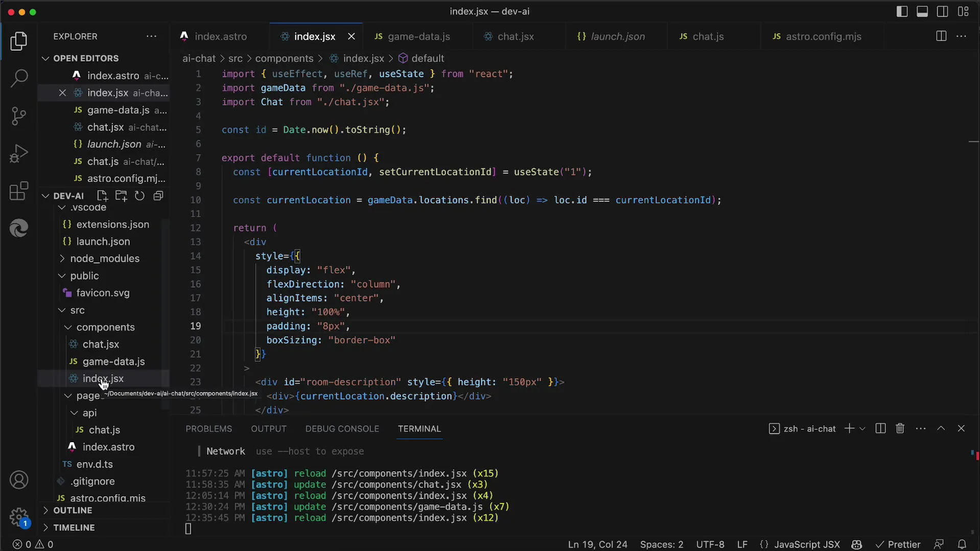Open the Extensions view
980x551 pixels.
pyautogui.click(x=19, y=191)
